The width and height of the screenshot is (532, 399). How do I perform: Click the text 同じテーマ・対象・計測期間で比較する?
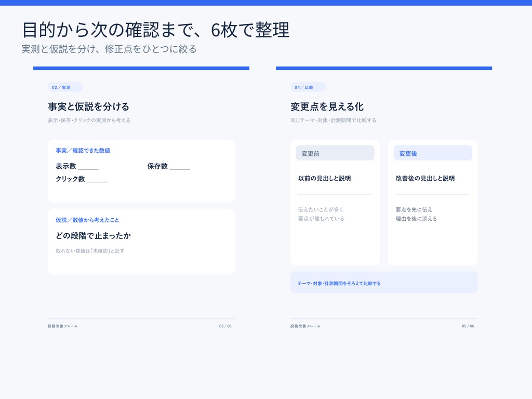coord(333,120)
